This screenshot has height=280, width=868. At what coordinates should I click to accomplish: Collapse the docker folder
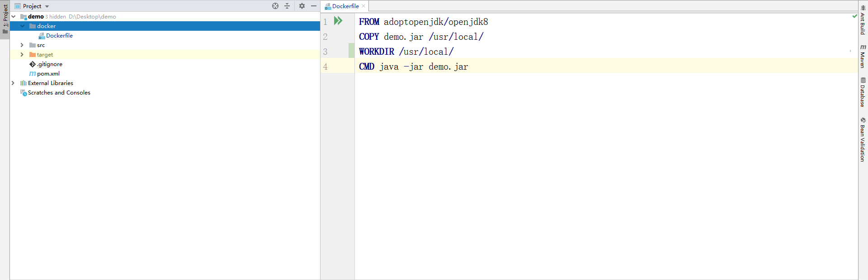tap(22, 26)
